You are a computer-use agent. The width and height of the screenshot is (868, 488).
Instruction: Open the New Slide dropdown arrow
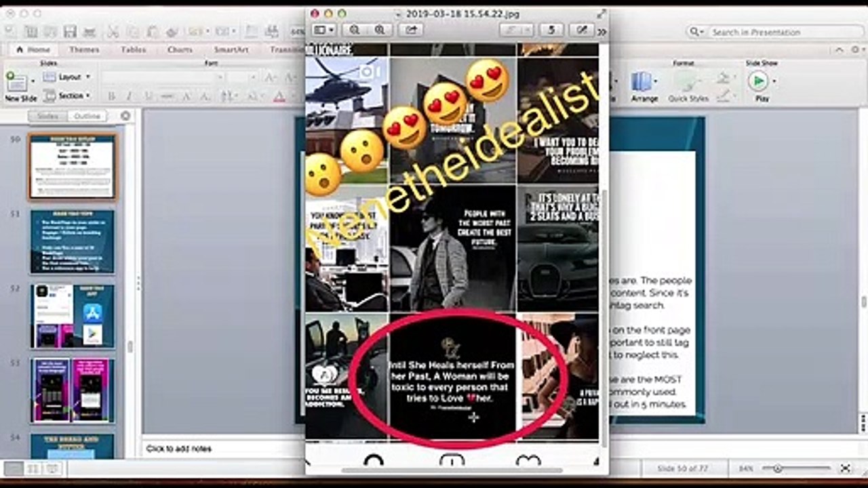pos(33,82)
